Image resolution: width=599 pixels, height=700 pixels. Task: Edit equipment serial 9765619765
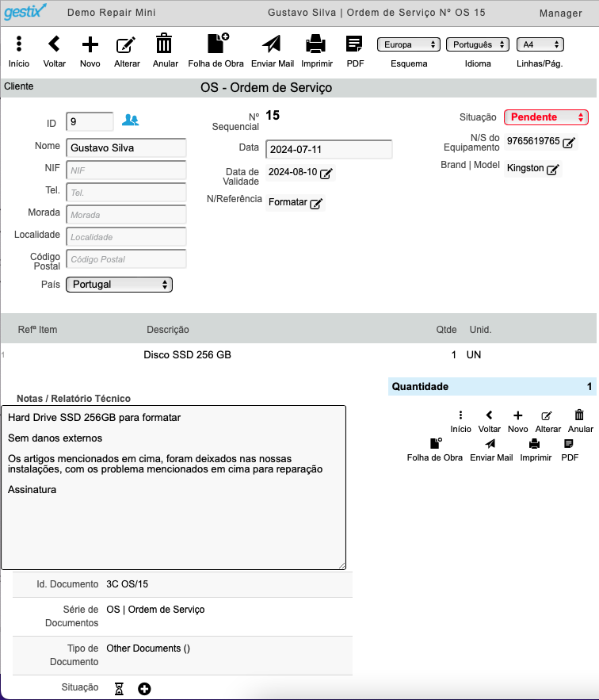click(569, 143)
